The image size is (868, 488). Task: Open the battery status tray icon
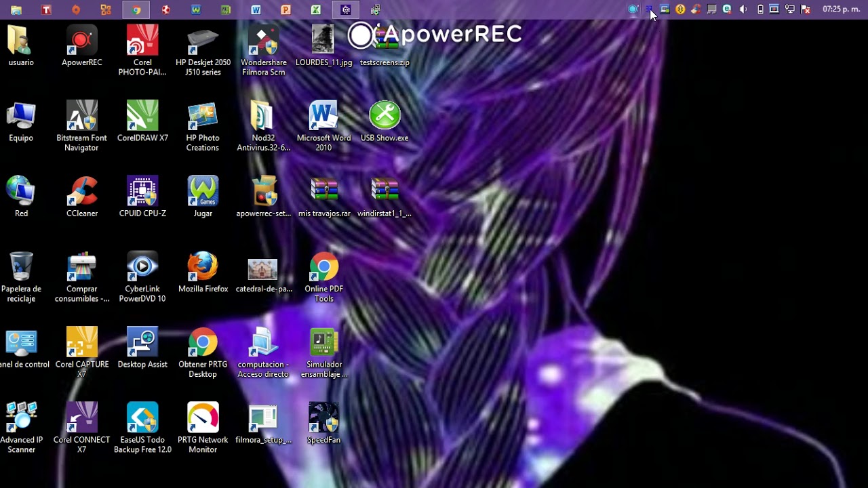[760, 9]
